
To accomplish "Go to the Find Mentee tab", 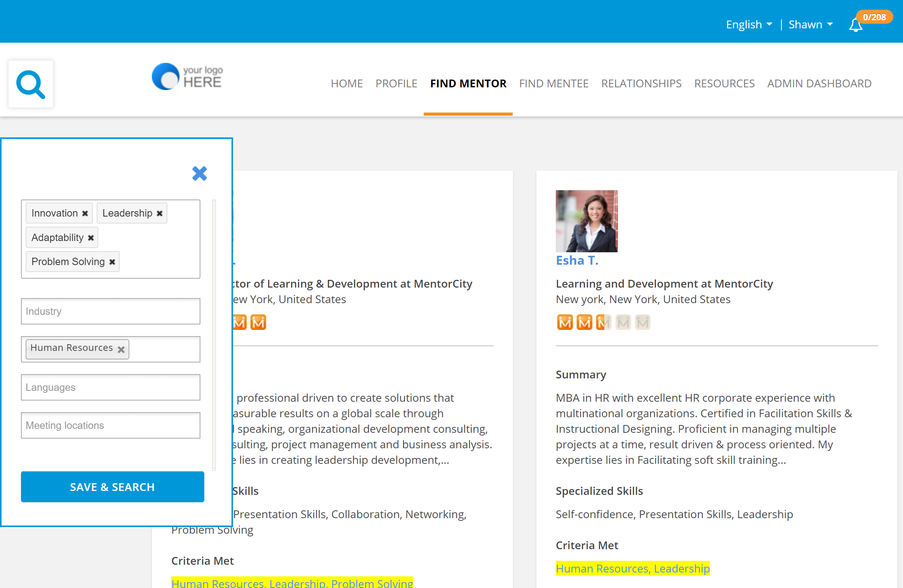I will click(x=553, y=83).
